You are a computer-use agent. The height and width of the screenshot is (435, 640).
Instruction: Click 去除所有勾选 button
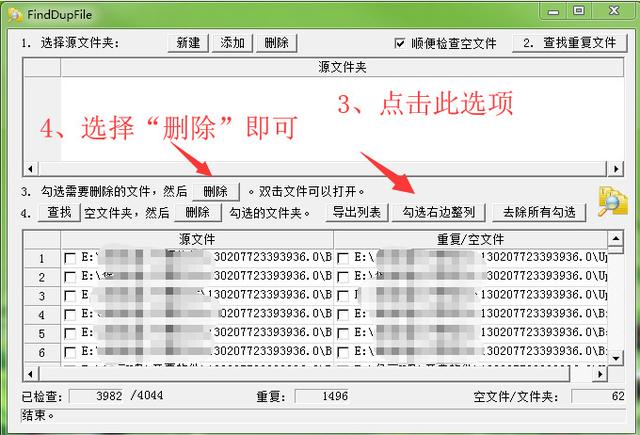click(539, 213)
